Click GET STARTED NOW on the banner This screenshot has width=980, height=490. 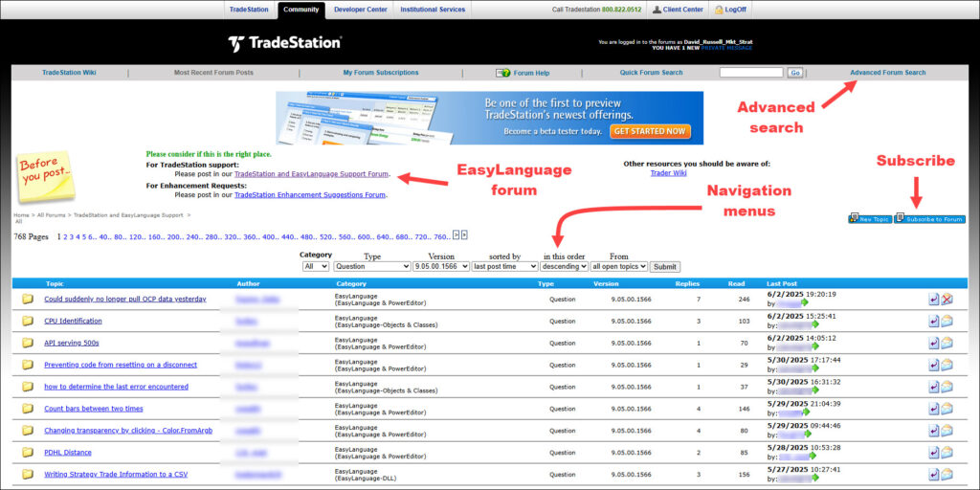click(650, 131)
